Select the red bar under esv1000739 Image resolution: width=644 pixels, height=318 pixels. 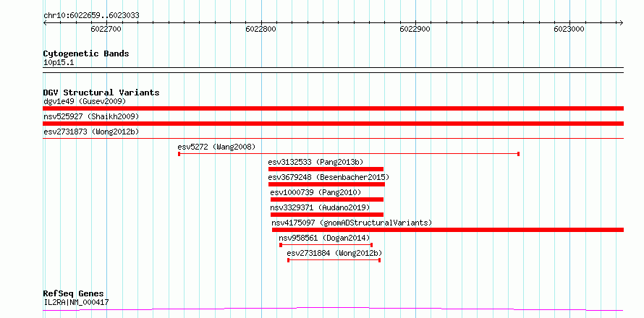pyautogui.click(x=327, y=199)
